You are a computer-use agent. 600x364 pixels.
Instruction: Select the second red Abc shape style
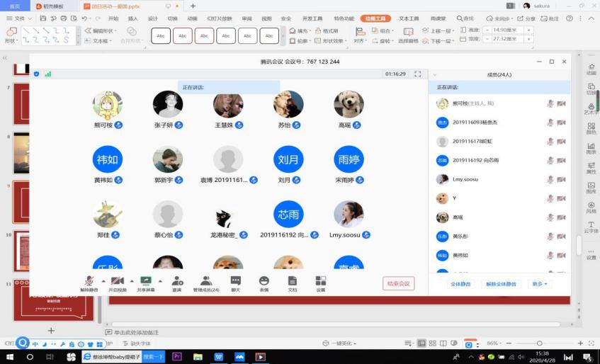point(183,36)
